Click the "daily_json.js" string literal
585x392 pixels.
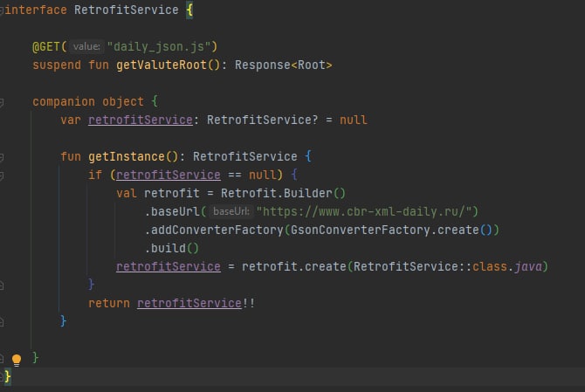(x=159, y=46)
